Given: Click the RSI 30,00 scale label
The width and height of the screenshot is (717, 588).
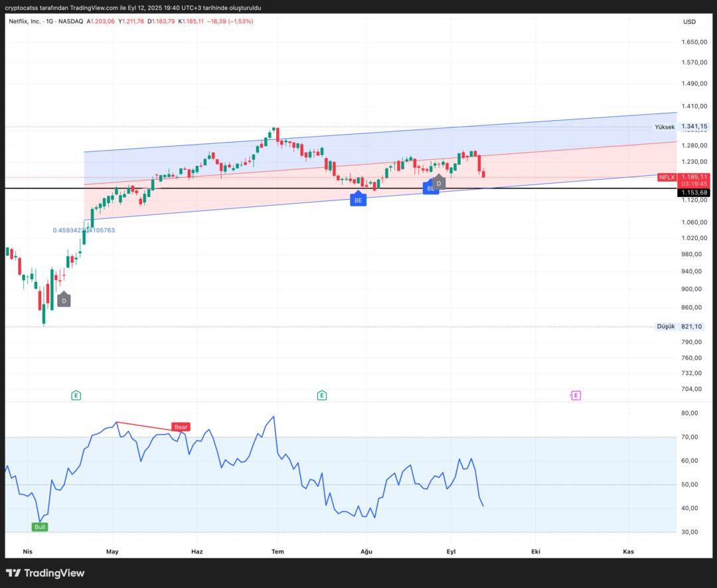Looking at the screenshot, I should pyautogui.click(x=690, y=532).
